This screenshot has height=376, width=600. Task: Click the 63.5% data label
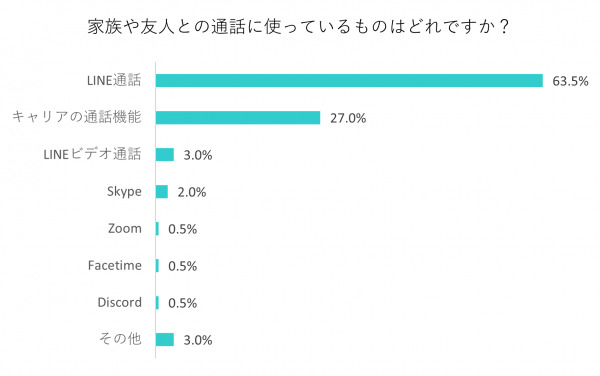(570, 81)
